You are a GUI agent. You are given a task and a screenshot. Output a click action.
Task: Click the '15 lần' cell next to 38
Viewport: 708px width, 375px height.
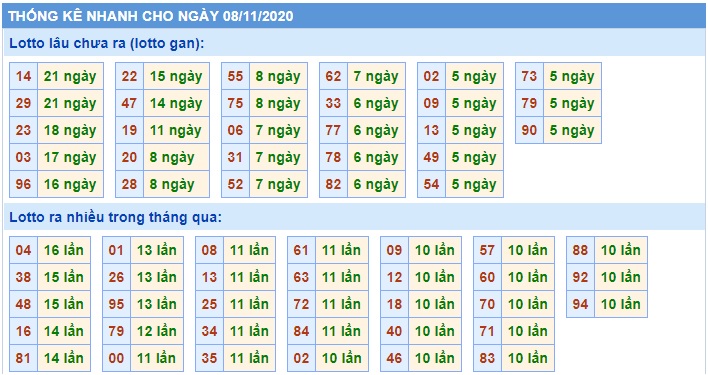64,277
